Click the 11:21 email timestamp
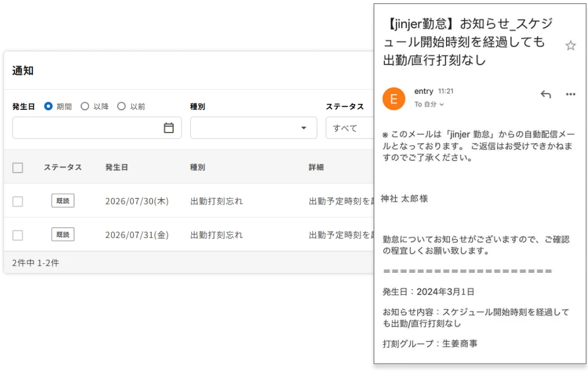This screenshot has height=371, width=588. 446,91
